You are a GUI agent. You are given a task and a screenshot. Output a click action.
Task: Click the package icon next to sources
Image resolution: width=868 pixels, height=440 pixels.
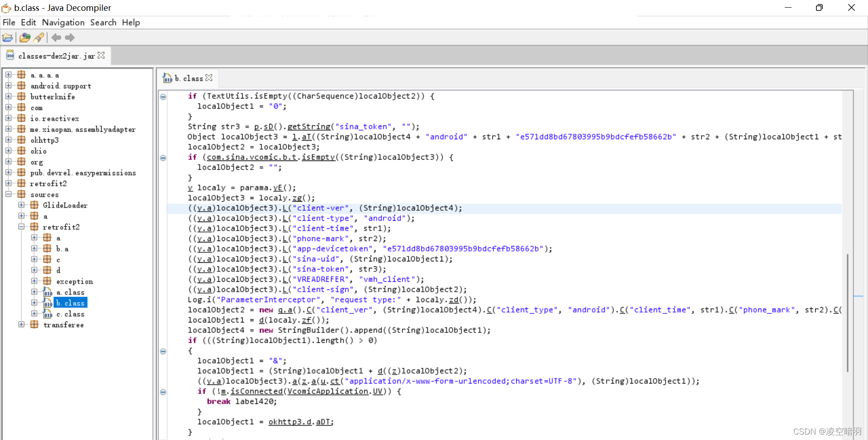(21, 194)
